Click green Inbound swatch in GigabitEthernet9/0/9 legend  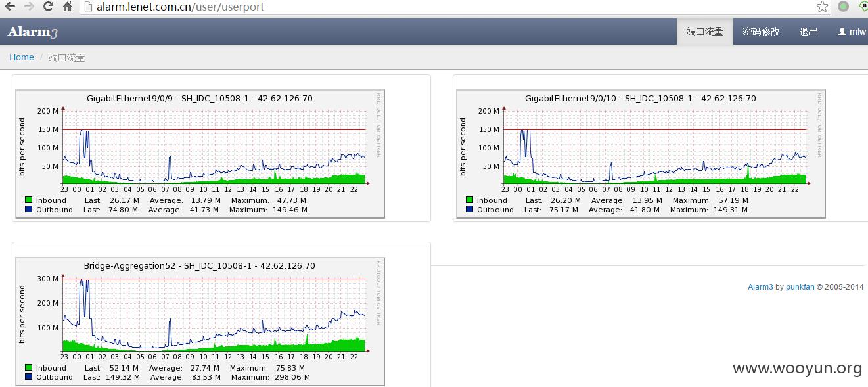29,200
